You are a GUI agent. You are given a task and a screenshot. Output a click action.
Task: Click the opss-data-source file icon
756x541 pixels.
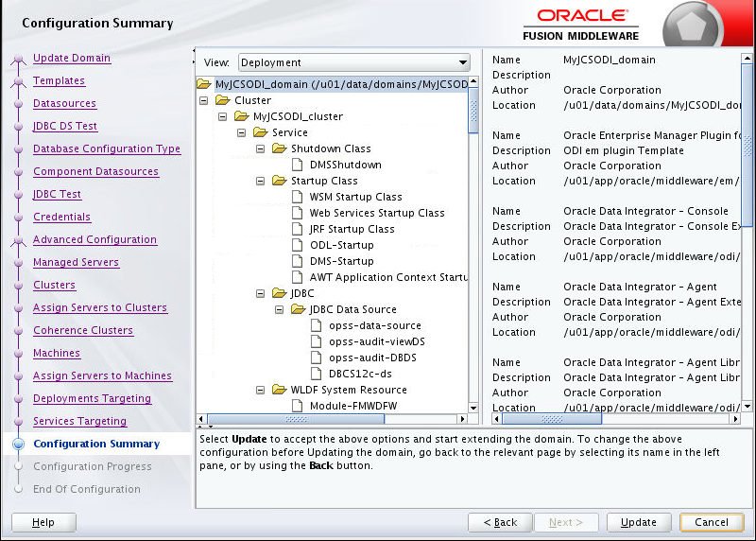click(x=317, y=325)
